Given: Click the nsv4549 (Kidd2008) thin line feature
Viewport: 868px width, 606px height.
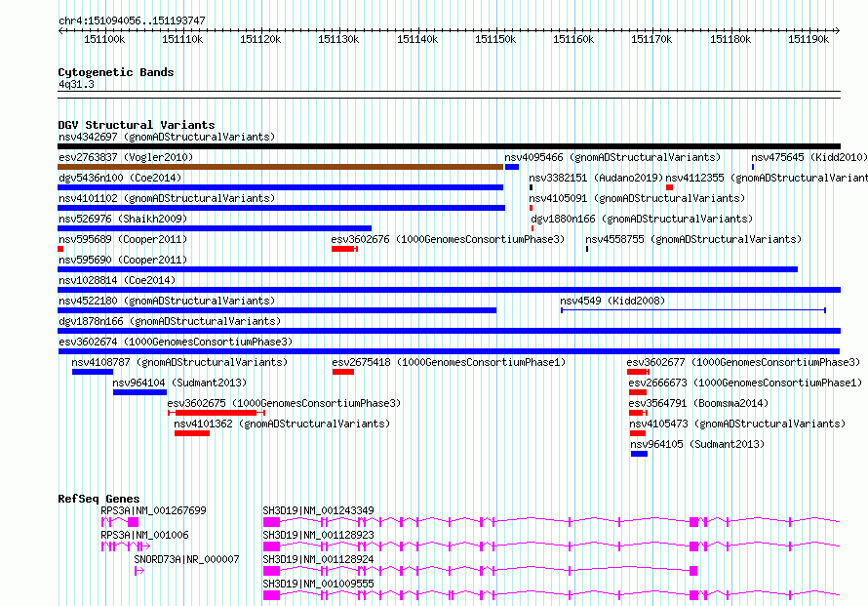Looking at the screenshot, I should (x=693, y=310).
